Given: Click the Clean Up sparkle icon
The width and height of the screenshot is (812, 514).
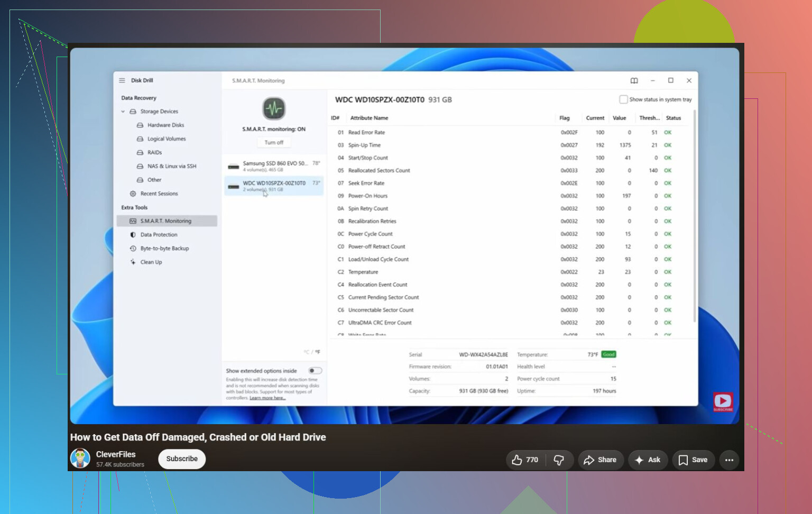Looking at the screenshot, I should click(x=133, y=262).
